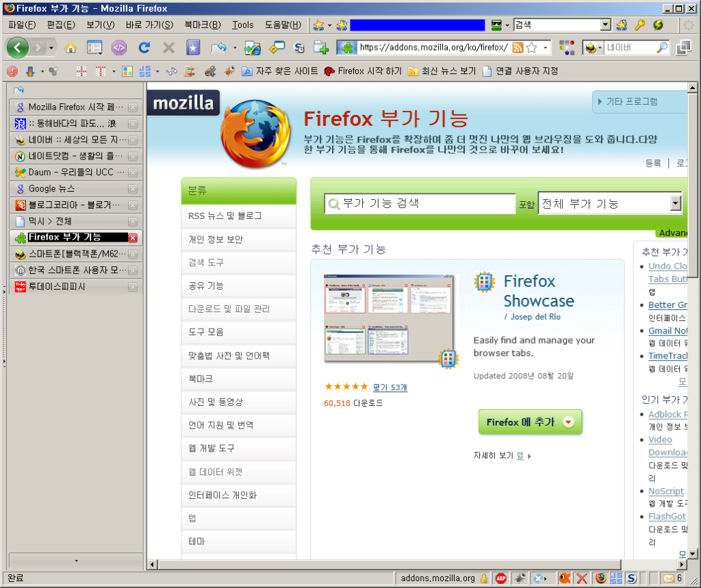The image size is (701, 588).
Task: Open the address bar URL history dropdown
Action: point(546,47)
